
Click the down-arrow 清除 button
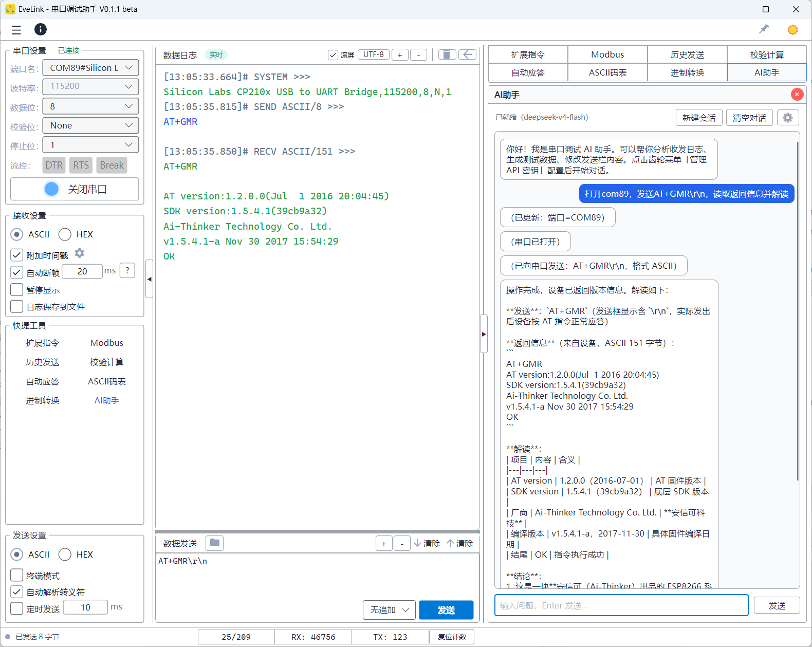click(x=427, y=543)
